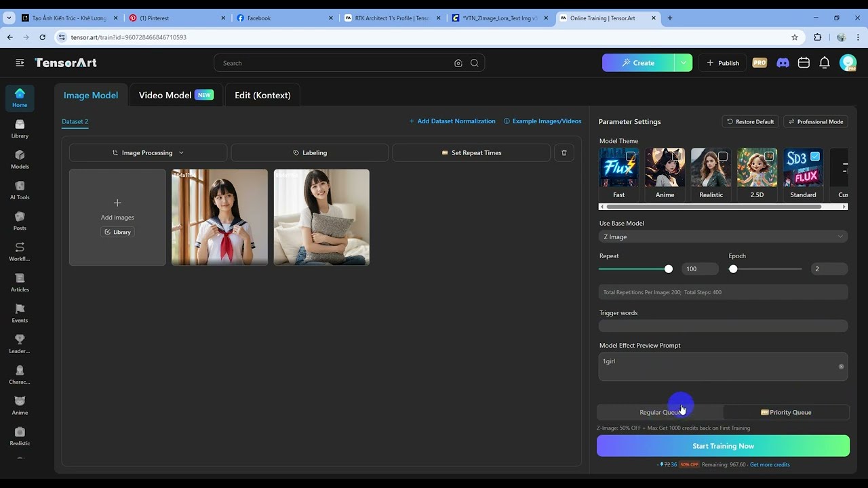Click the Trigger words input field
The width and height of the screenshot is (868, 488).
[x=723, y=326]
